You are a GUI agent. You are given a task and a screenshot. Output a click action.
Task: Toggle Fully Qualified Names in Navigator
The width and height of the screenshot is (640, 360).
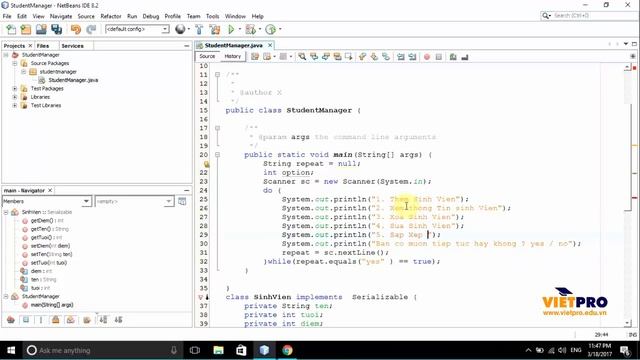click(87, 320)
